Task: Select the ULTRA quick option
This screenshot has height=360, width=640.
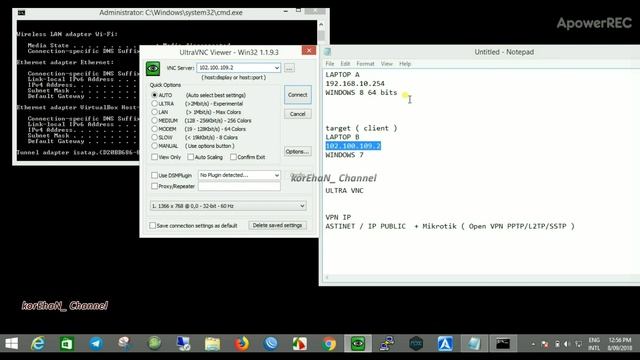Action: tap(155, 104)
